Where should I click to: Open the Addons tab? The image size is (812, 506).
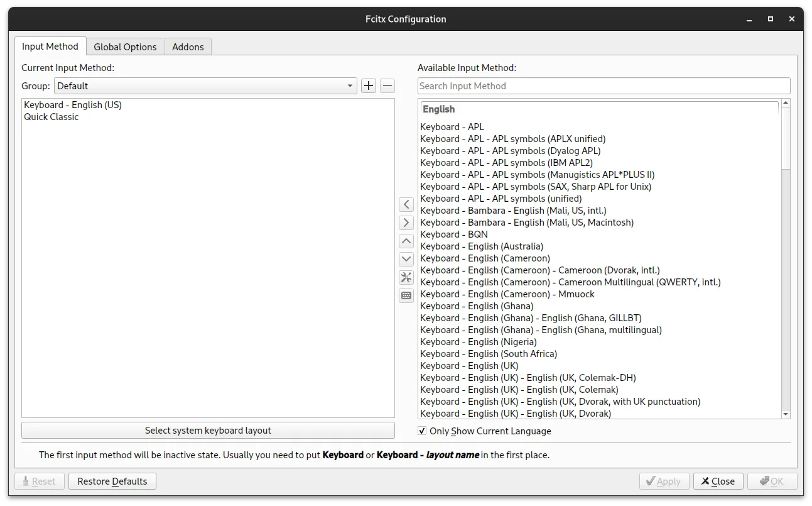click(188, 47)
